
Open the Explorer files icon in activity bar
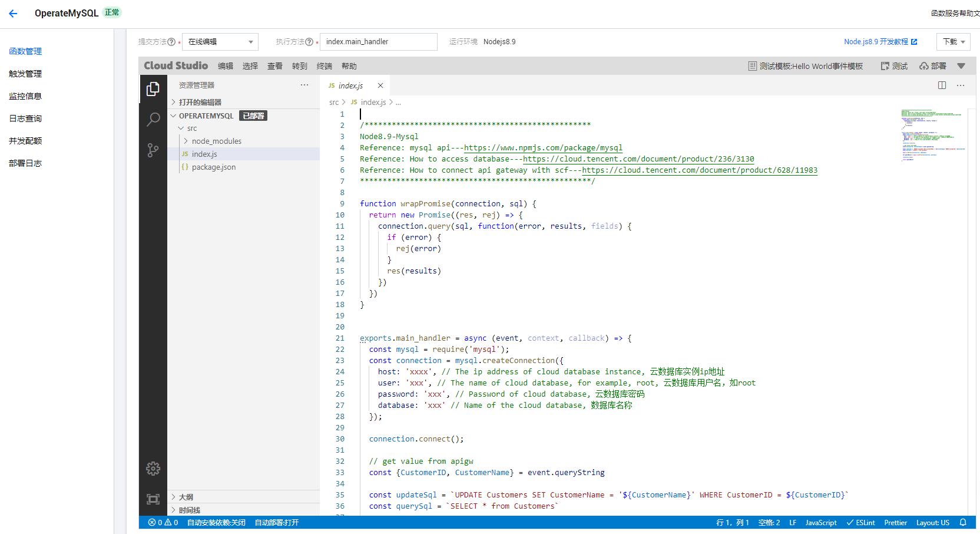[x=153, y=89]
